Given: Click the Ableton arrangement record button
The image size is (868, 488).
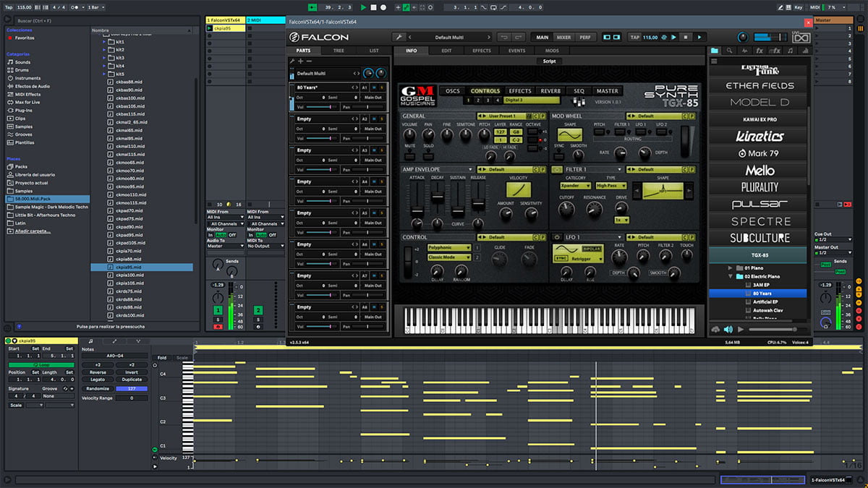Looking at the screenshot, I should (x=383, y=7).
